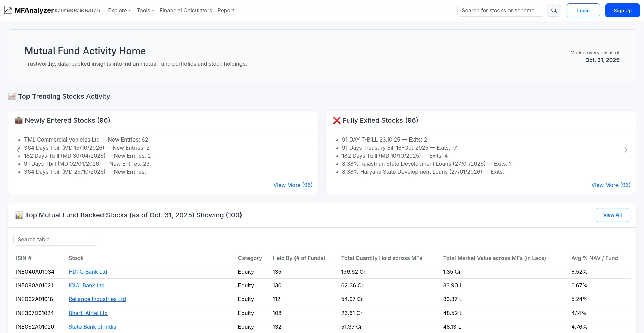Screen dimensions: 644x333
Task: Click the magnifier search button
Action: pos(554,10)
